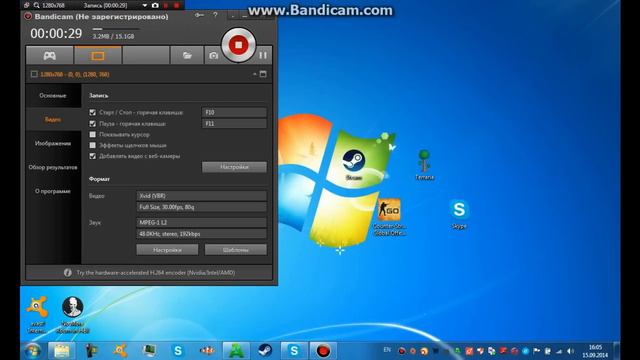Click Bandicam red icon in taskbar
Screen dimensions: 640x360
(x=323, y=351)
